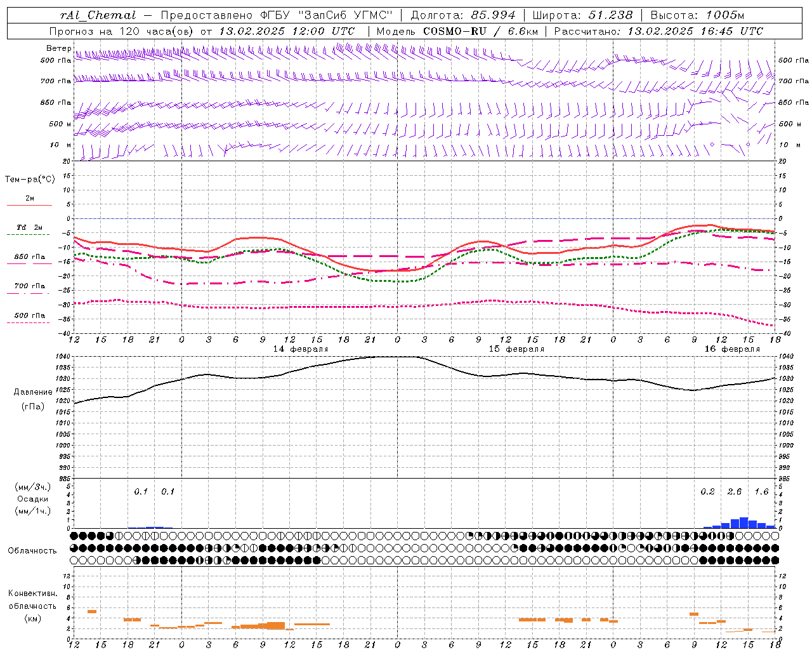Screen dimensions: 812x650
Task: Select the (мм/3ч.) precipitation unit label
Action: click(x=33, y=487)
